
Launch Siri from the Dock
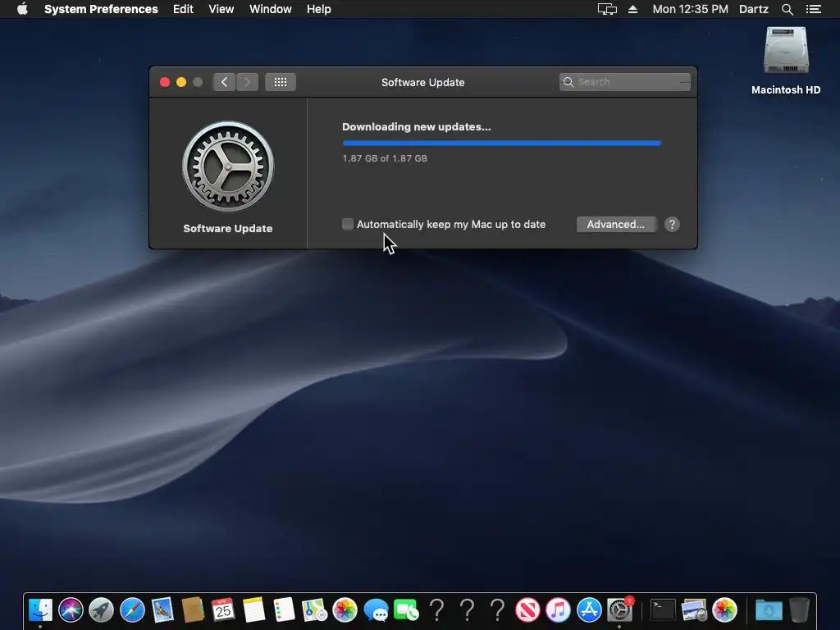pyautogui.click(x=71, y=609)
